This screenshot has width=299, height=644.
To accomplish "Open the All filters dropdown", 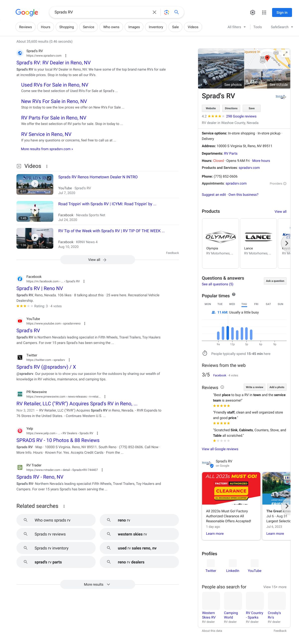I will 236,27.
